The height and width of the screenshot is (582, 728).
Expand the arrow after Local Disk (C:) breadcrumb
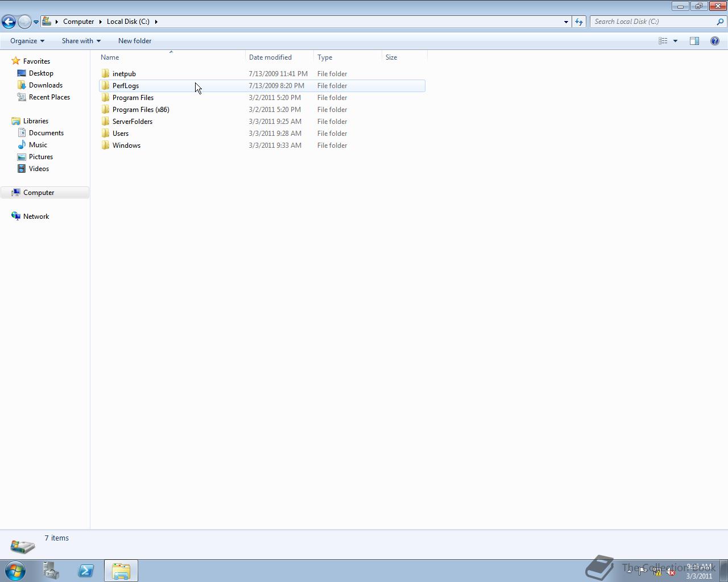tap(156, 22)
